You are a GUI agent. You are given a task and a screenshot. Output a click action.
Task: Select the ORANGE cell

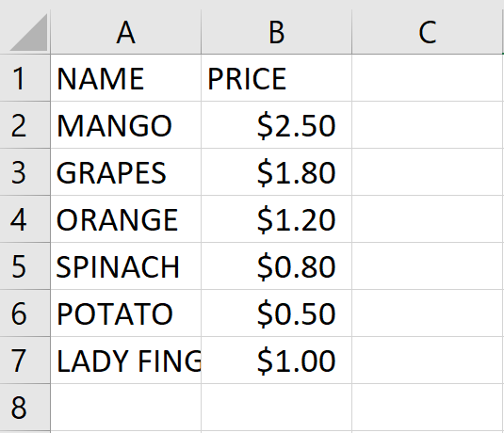[x=125, y=219]
